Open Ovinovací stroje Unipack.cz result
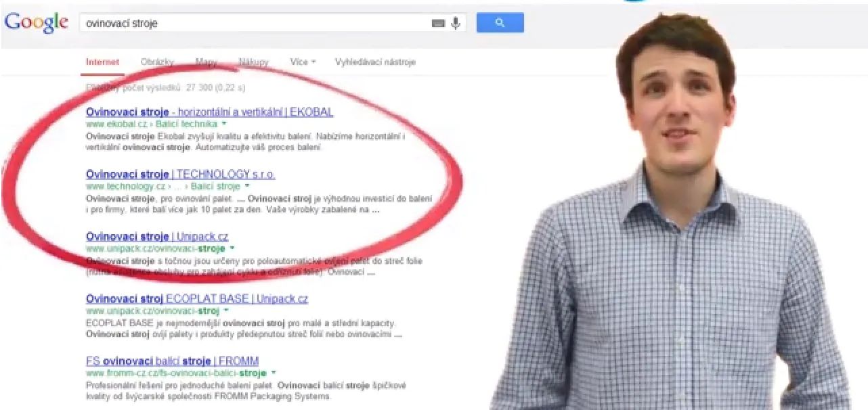 (157, 236)
